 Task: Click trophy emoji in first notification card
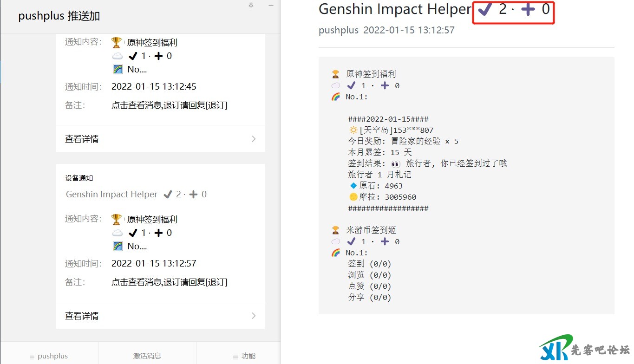tap(117, 43)
